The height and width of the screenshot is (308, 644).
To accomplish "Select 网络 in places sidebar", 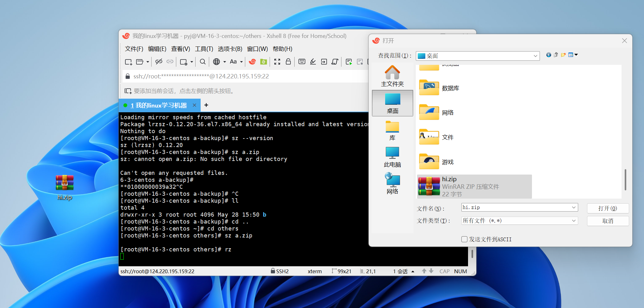I will (392, 183).
